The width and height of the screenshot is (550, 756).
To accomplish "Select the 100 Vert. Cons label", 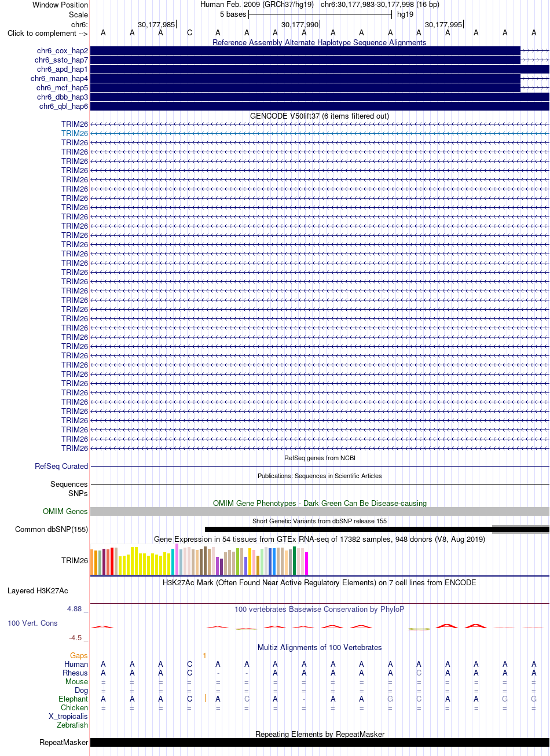I will (32, 623).
